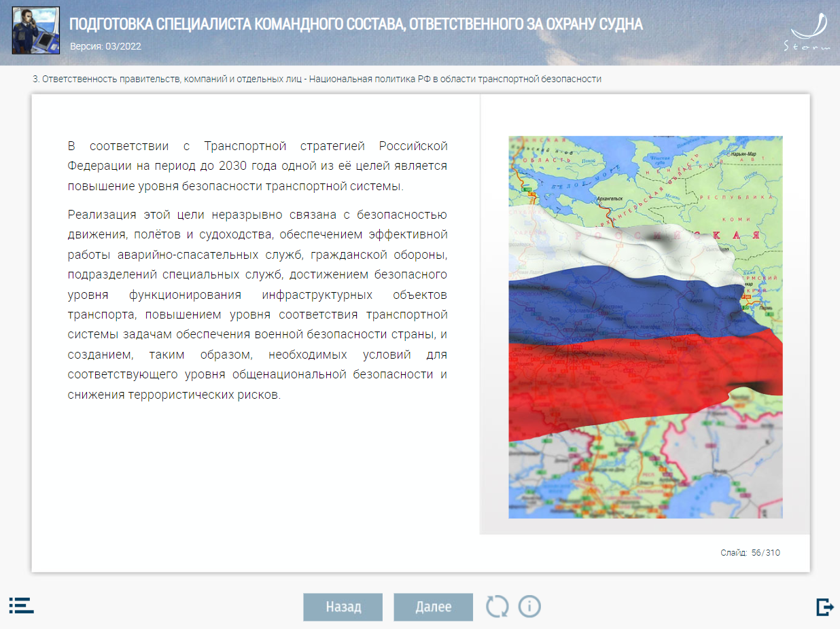Click the text 'снижения террористических рисков'

tap(174, 395)
